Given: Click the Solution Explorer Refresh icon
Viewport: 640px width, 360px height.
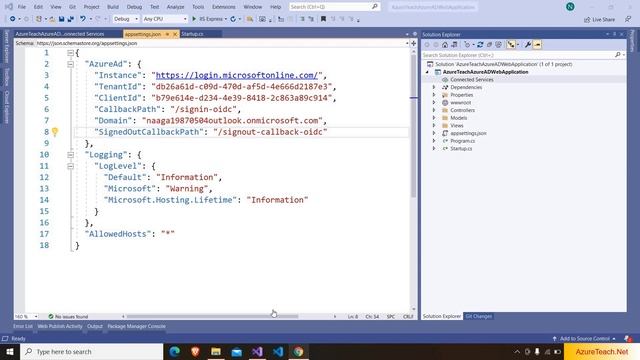Looking at the screenshot, I should [x=480, y=44].
